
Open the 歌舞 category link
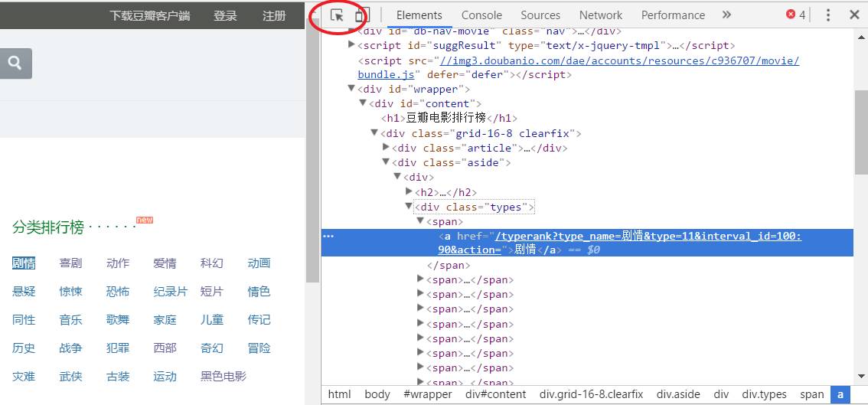click(118, 320)
